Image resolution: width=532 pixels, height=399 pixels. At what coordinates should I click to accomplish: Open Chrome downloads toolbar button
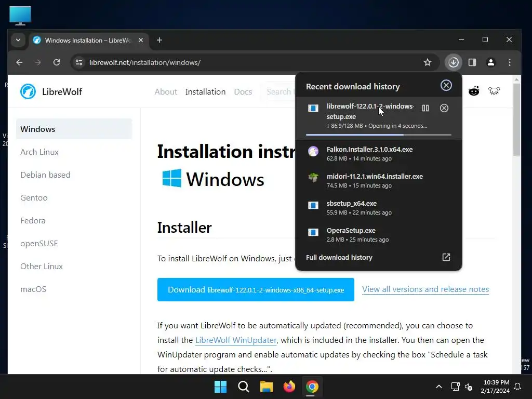[454, 62]
